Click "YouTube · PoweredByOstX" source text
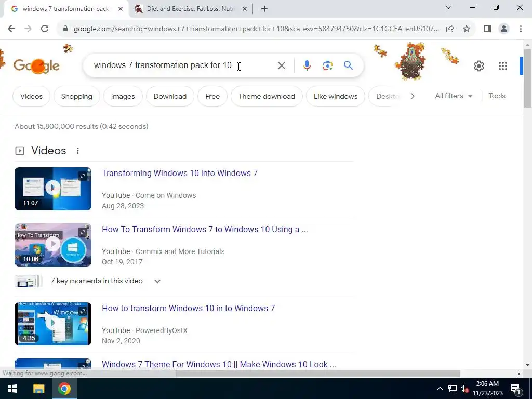The height and width of the screenshot is (399, 532). (144, 330)
